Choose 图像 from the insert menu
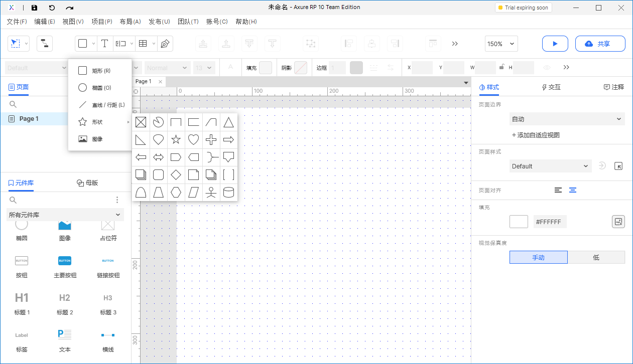This screenshot has width=633, height=364. [100, 139]
